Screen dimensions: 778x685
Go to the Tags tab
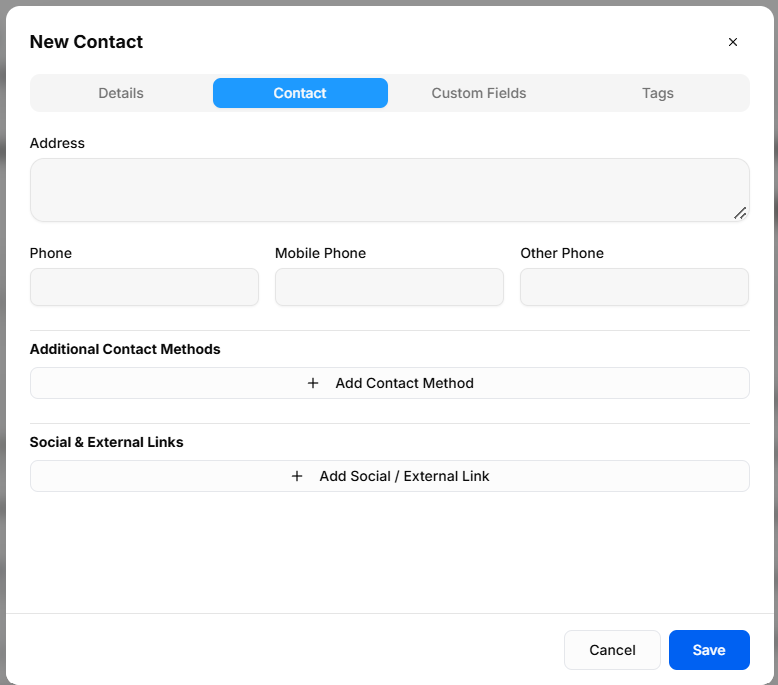pyautogui.click(x=658, y=93)
